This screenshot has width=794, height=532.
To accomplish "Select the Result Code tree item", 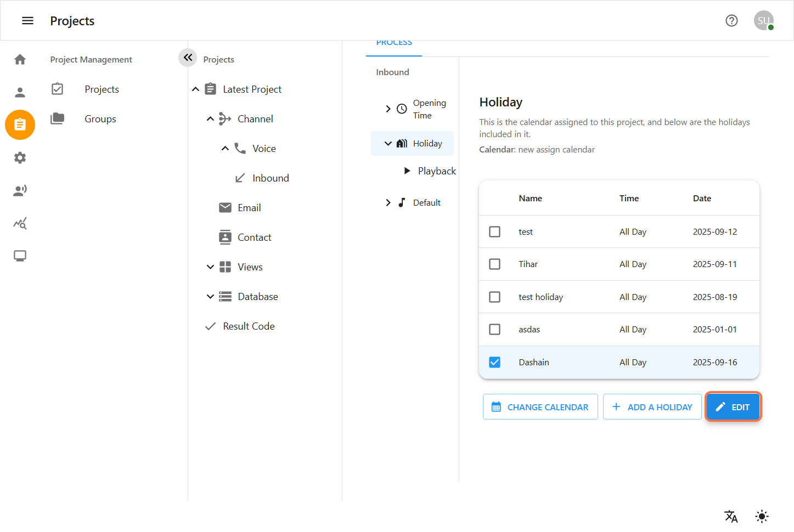I will [249, 326].
